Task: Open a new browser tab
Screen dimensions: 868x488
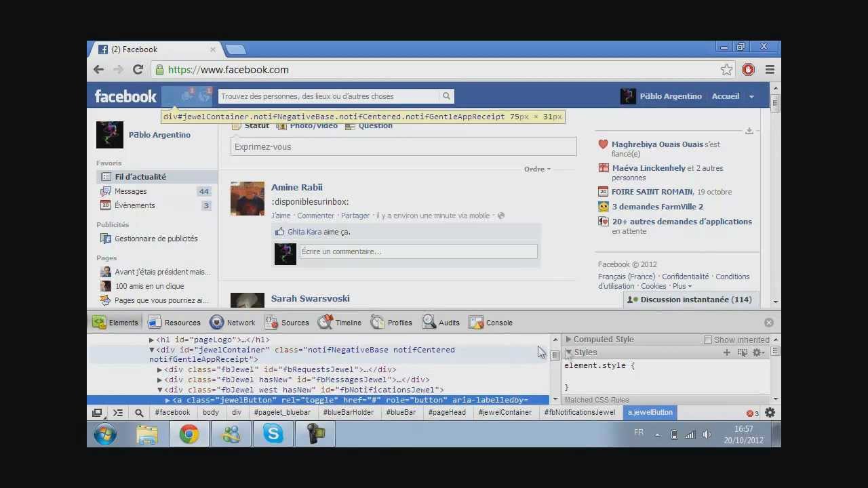Action: pyautogui.click(x=235, y=49)
